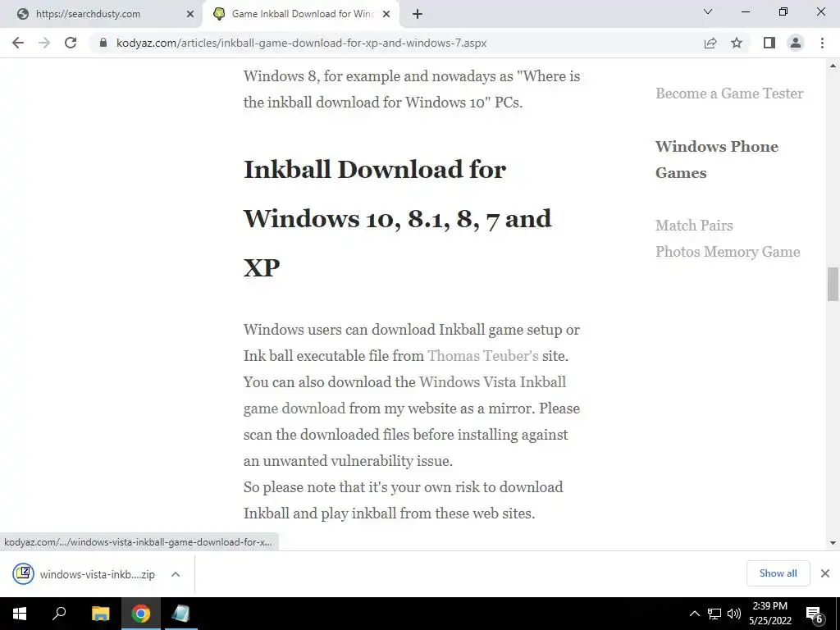The height and width of the screenshot is (630, 840).
Task: Expand the tab search chevron
Action: tap(708, 11)
